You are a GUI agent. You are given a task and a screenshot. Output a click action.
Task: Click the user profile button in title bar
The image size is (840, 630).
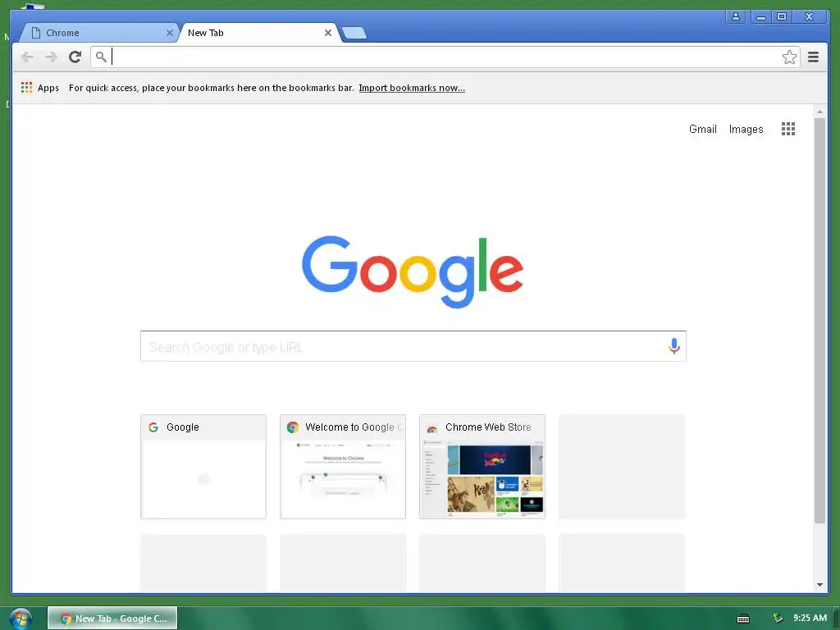click(x=736, y=16)
